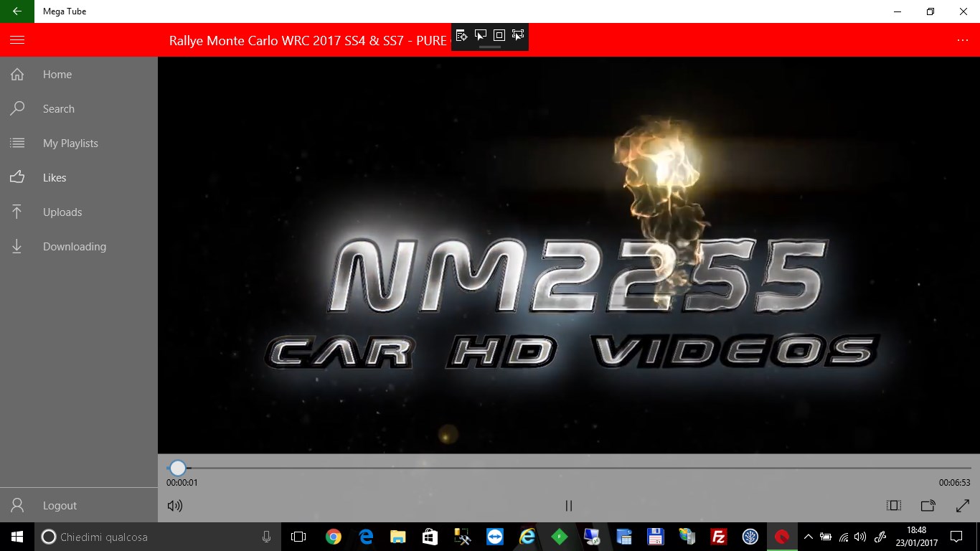Enter full screen video mode
Image resolution: width=980 pixels, height=551 pixels.
[x=963, y=506]
